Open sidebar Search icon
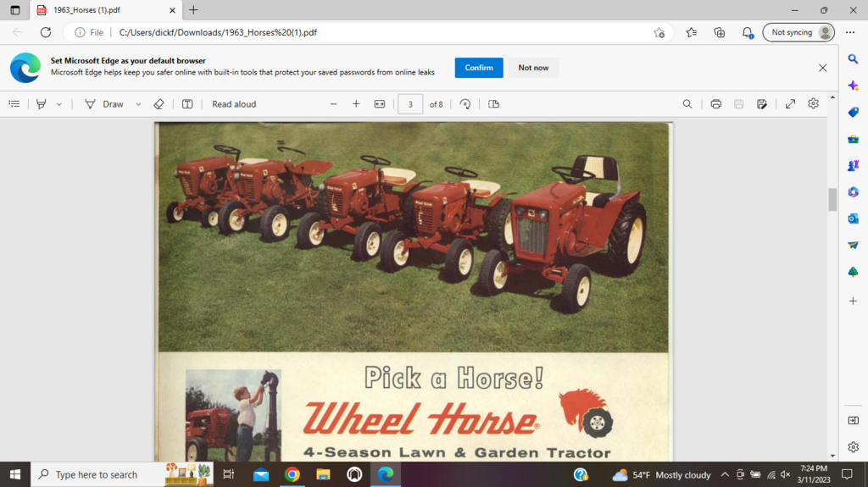The image size is (868, 487). (853, 58)
